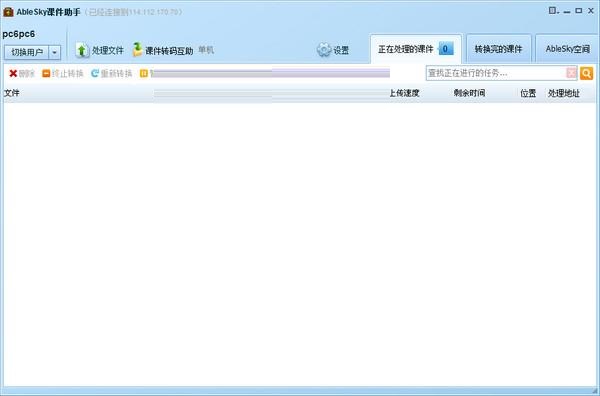
Task: Click the 切换用户 switch user button
Action: click(27, 52)
